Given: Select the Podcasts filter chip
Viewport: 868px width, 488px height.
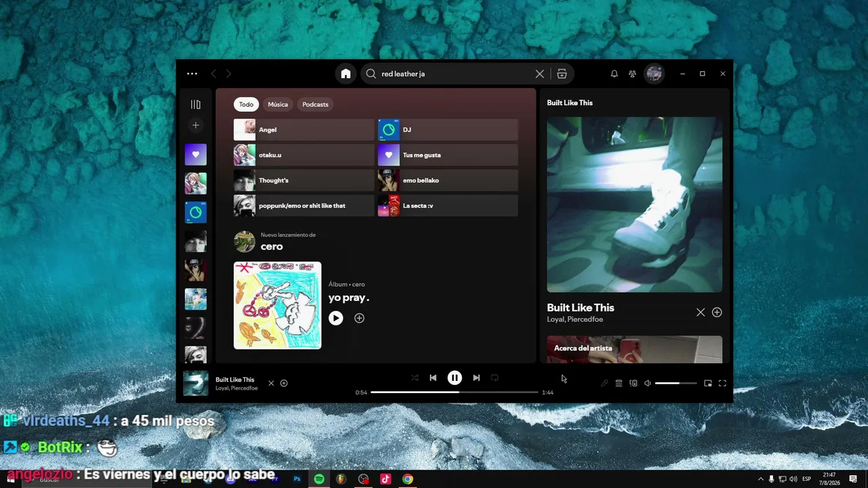Looking at the screenshot, I should [315, 104].
